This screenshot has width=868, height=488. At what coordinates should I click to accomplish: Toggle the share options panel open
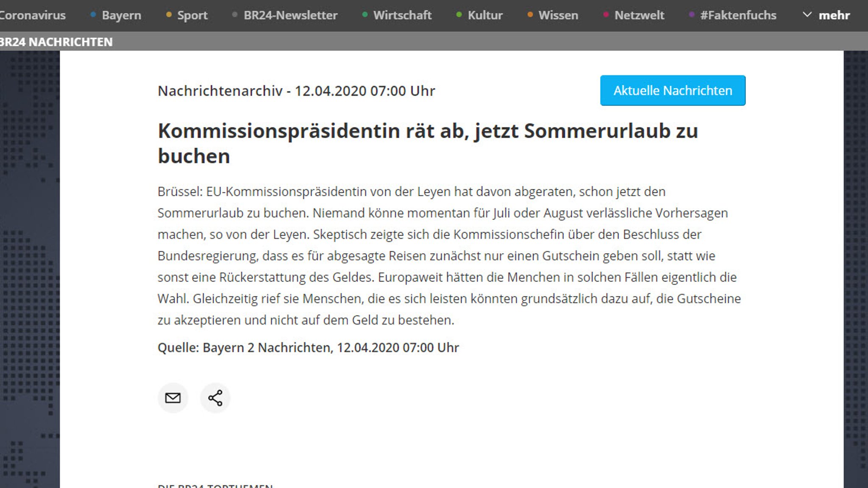(215, 397)
